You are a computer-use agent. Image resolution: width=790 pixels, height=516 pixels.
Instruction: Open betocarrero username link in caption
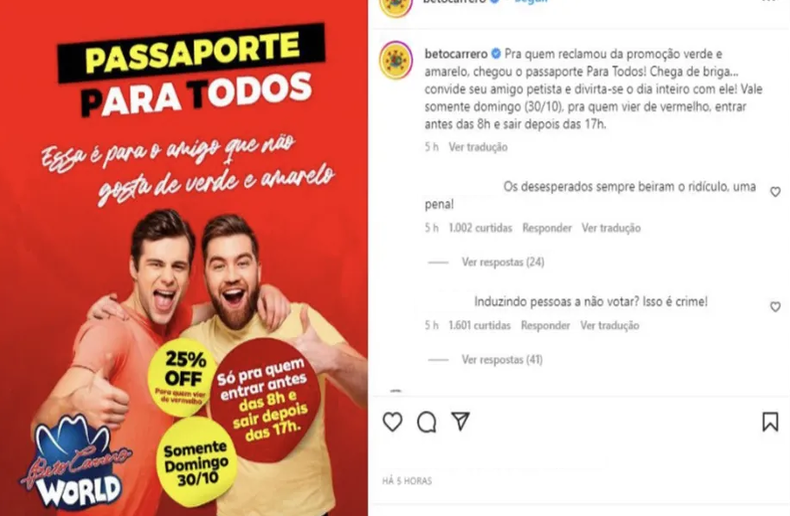(x=456, y=54)
